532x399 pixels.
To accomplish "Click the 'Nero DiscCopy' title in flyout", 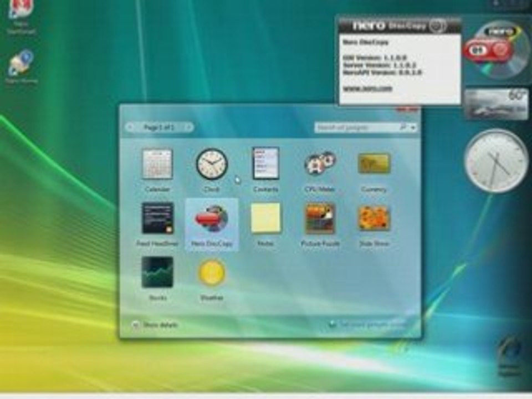I will [365, 42].
